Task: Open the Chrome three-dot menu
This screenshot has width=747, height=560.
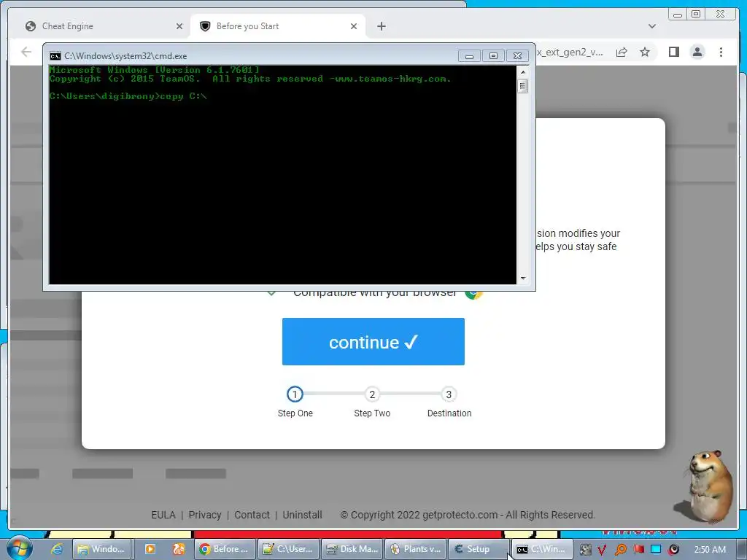Action: click(x=721, y=52)
